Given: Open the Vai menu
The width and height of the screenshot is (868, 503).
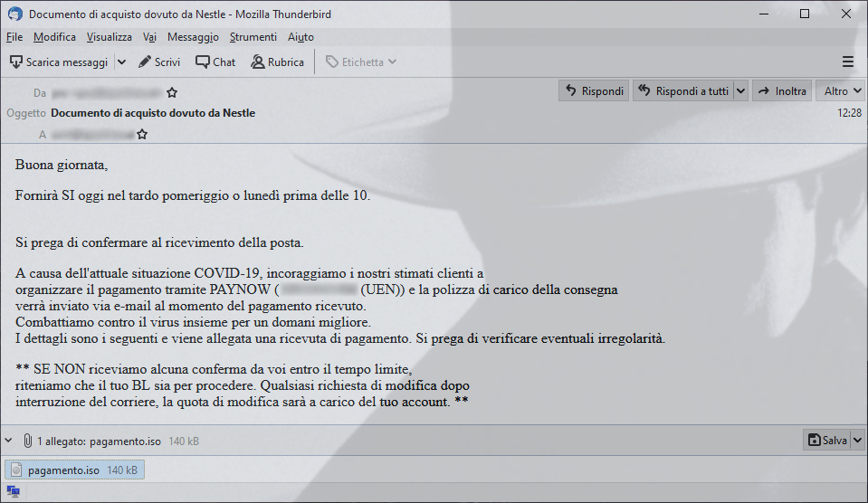Looking at the screenshot, I should (149, 37).
